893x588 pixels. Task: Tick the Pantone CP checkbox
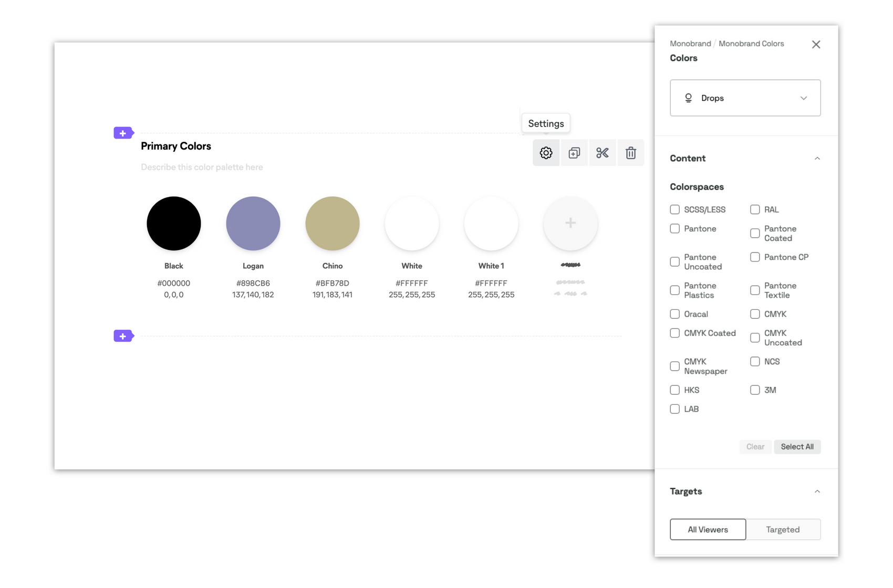(x=755, y=257)
